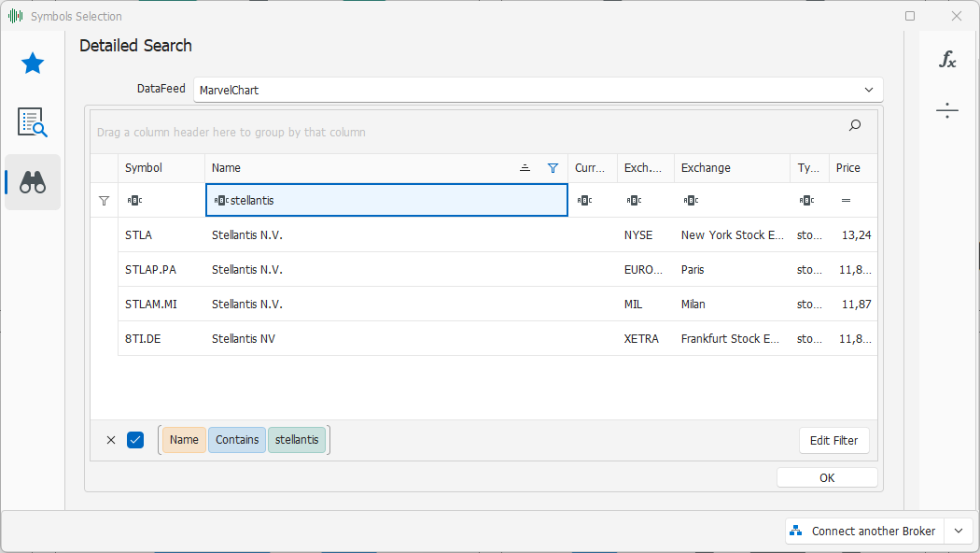Select the STLAM.MI symbol row
Screen dimensions: 980x553
497,304
